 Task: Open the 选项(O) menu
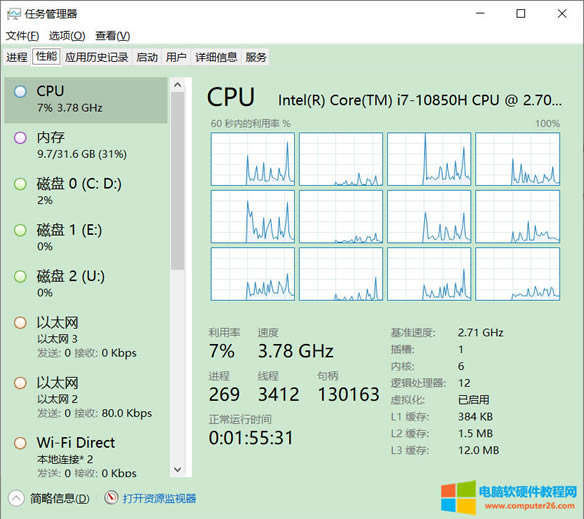[x=67, y=36]
